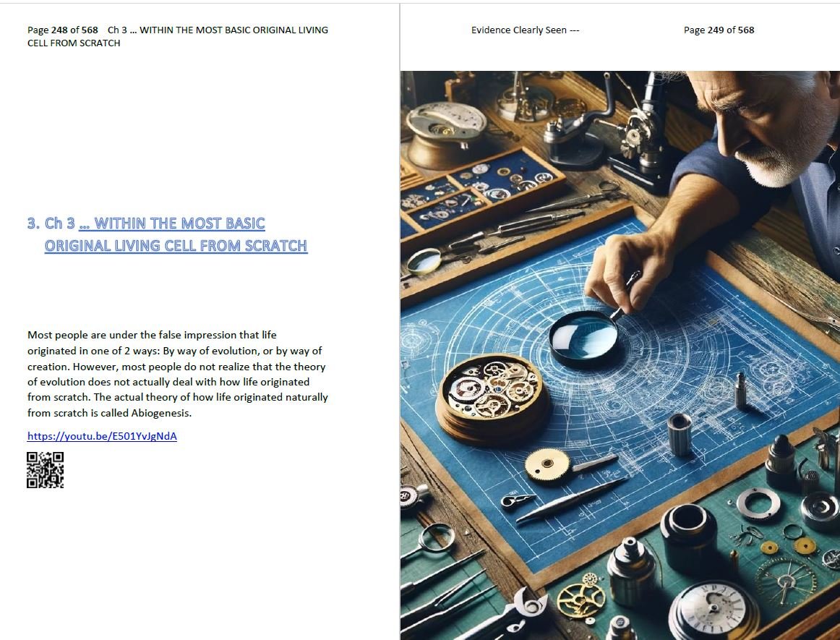Click the 'Page 249 of 568' header text

[719, 30]
